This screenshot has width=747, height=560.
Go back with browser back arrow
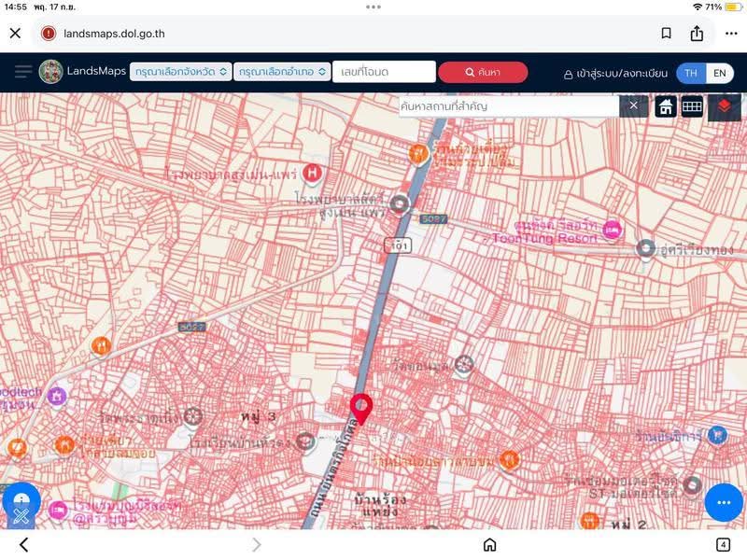24,545
